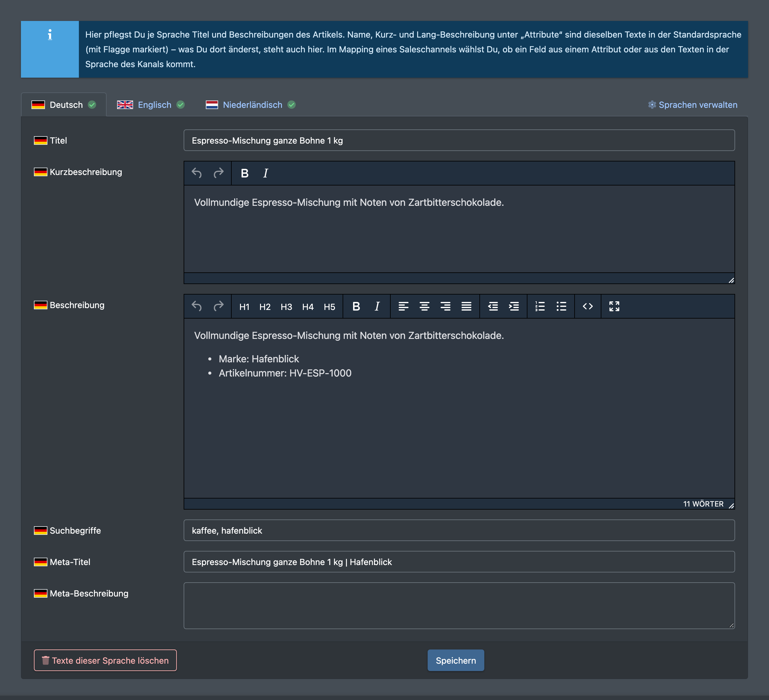Switch to the Englisch tab
Viewport: 769px width, 700px height.
tap(151, 104)
